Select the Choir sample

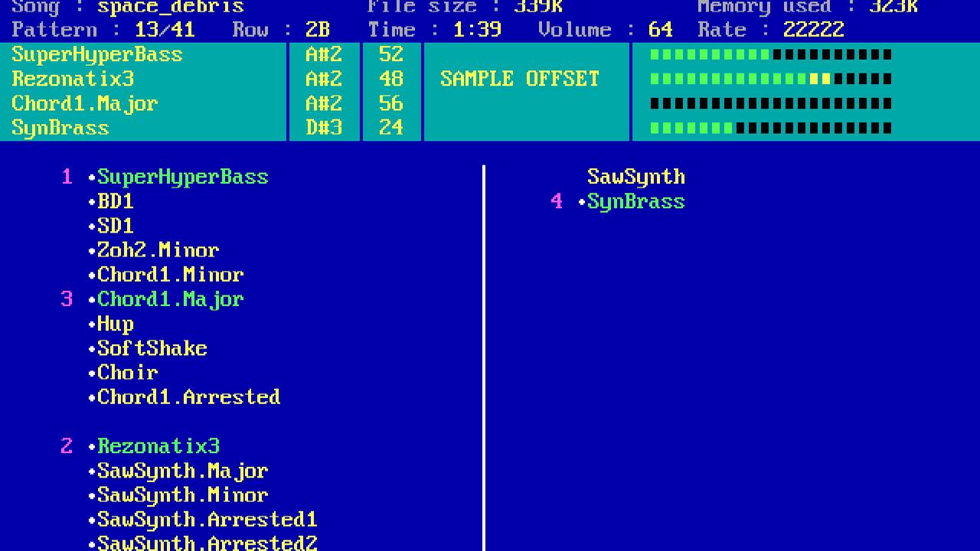tap(127, 373)
